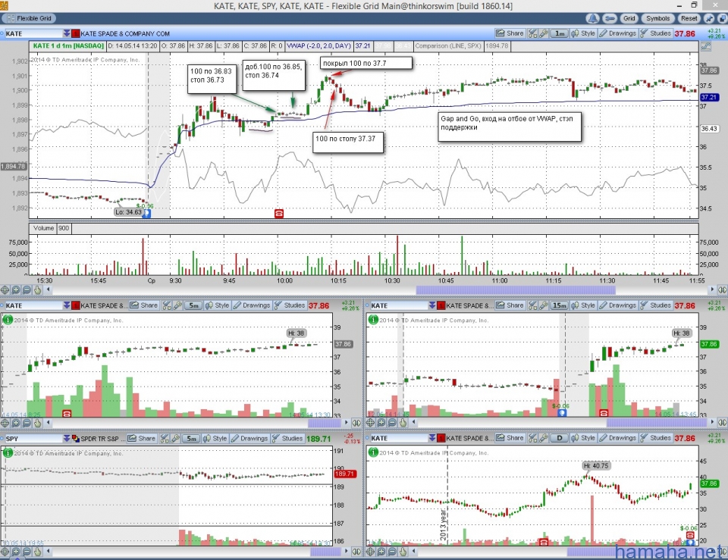Open the 15m timeframe selector
The image size is (728, 560).
coord(560,305)
